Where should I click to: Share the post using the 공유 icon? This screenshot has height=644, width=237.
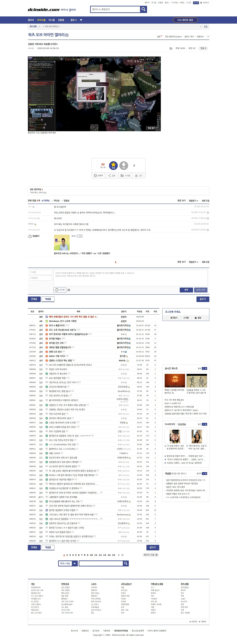112,175
